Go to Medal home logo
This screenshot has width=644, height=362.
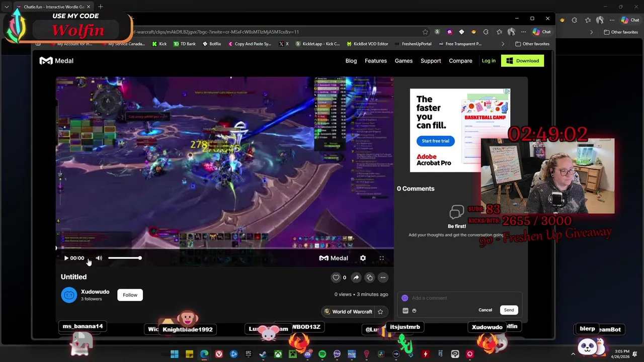tap(56, 61)
